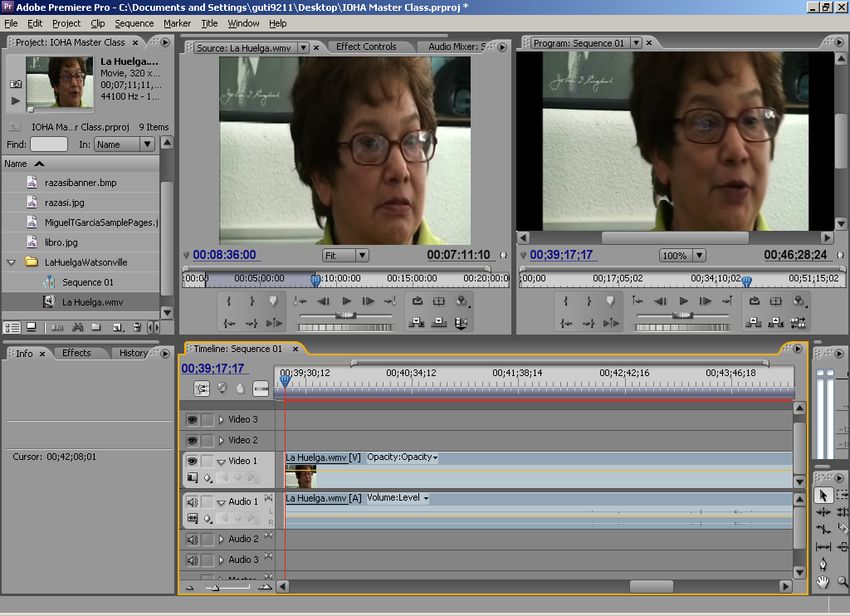Click Overlay button in Source monitor
The height and width of the screenshot is (616, 850).
click(439, 323)
